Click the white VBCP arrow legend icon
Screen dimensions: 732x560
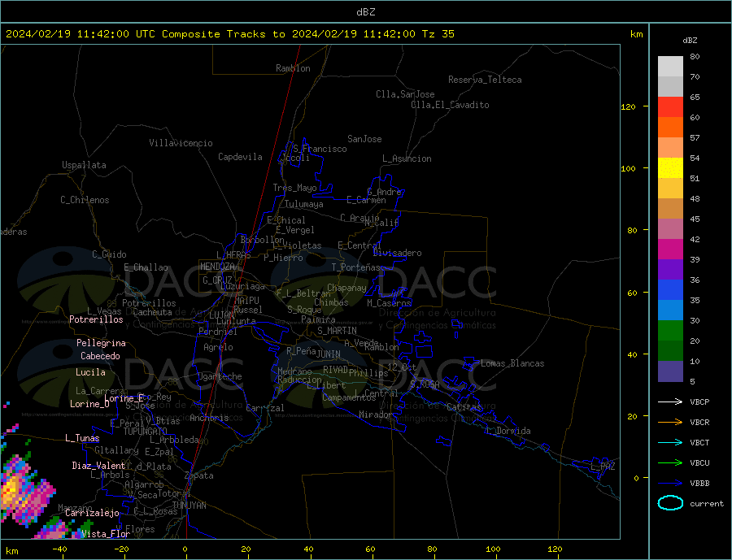670,402
